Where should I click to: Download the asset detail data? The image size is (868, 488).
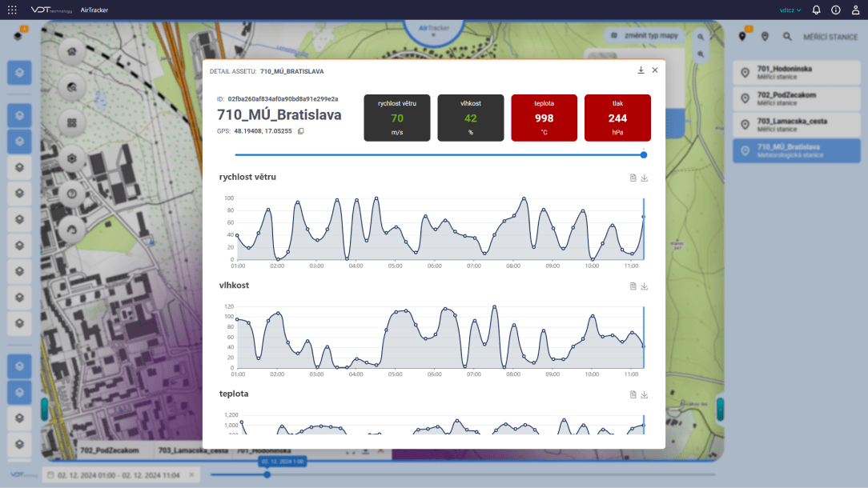pos(641,70)
